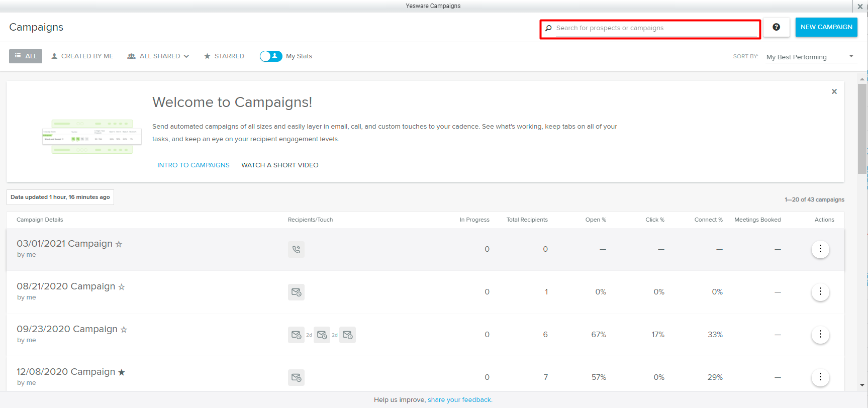Screen dimensions: 868x408
Task: Click the welcome banner thumbnail image
Action: [x=92, y=137]
